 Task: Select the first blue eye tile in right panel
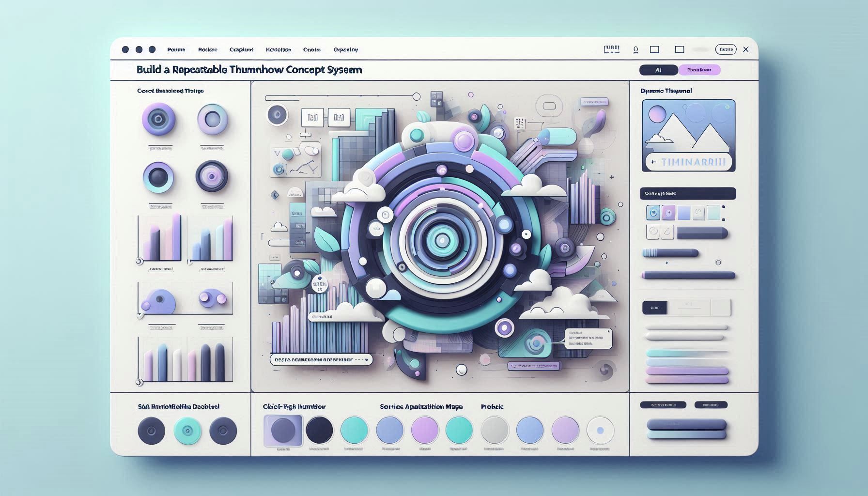click(x=653, y=212)
